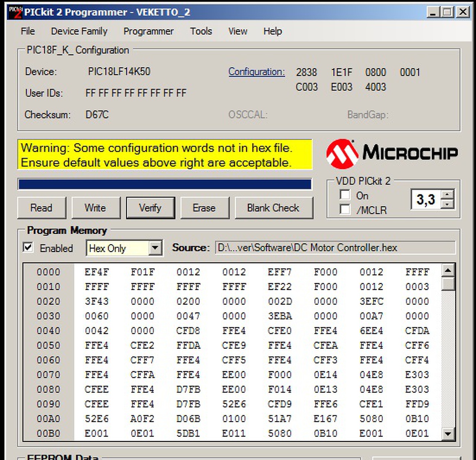Open the Hex Only display dropdown
The image size is (476, 460).
(x=156, y=248)
